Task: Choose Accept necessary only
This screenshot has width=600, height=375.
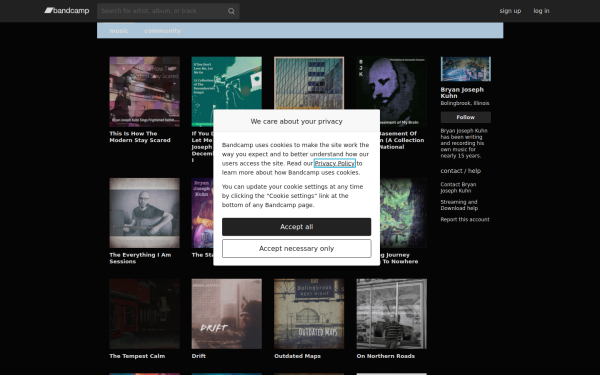Action: pyautogui.click(x=297, y=248)
